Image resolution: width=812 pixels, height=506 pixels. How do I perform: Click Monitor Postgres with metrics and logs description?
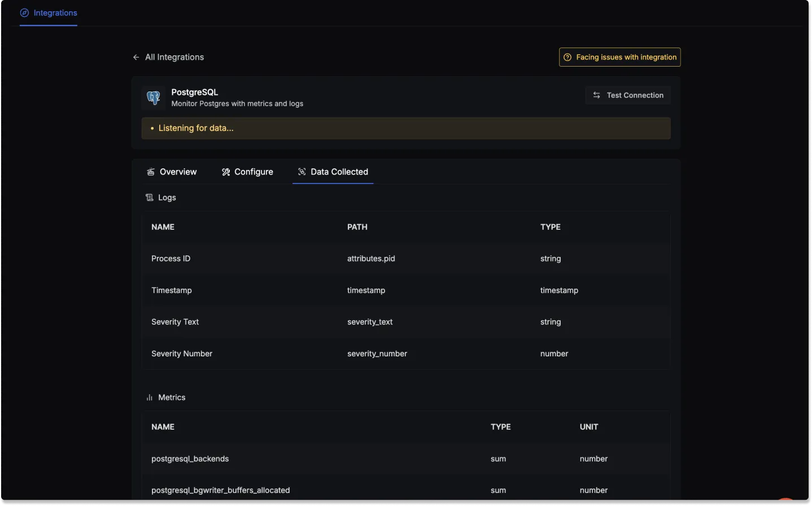click(237, 104)
